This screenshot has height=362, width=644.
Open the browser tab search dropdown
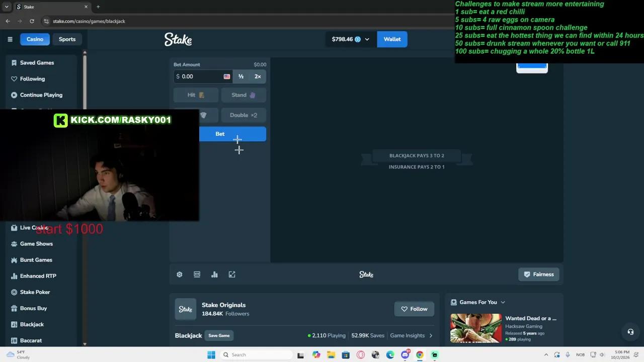click(7, 7)
